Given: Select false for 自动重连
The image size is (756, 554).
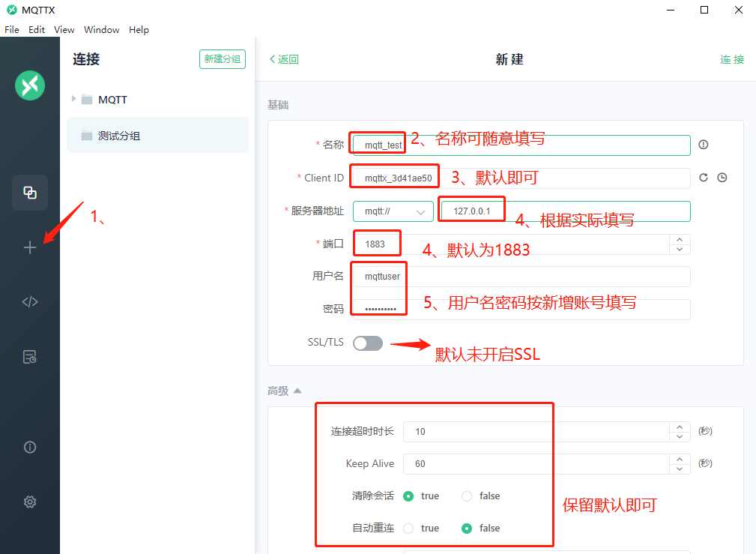Looking at the screenshot, I should [x=467, y=529].
